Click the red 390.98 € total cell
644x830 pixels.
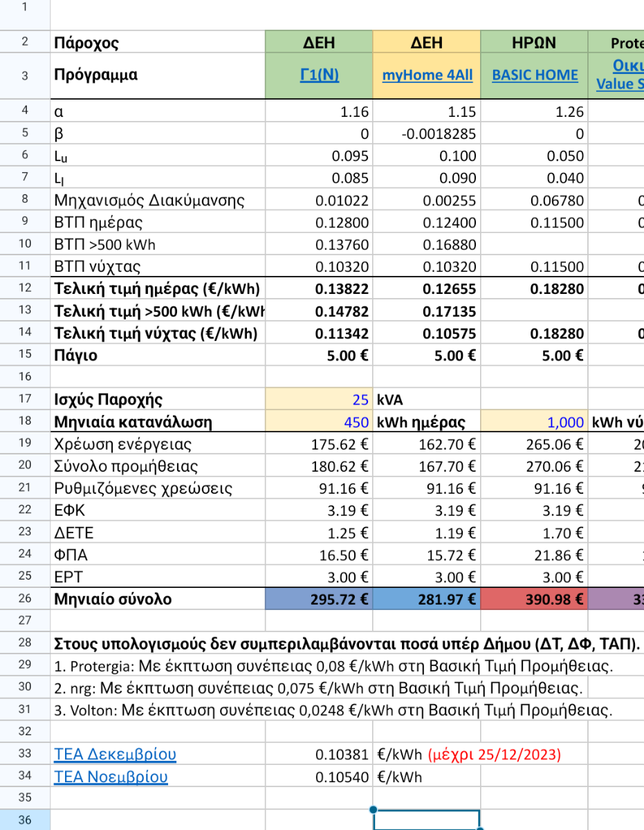534,599
